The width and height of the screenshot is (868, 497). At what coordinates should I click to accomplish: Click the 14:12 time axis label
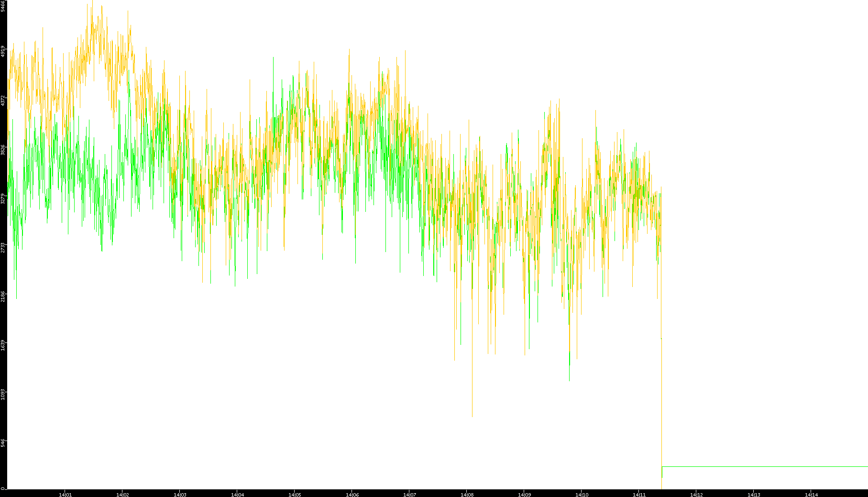(696, 495)
